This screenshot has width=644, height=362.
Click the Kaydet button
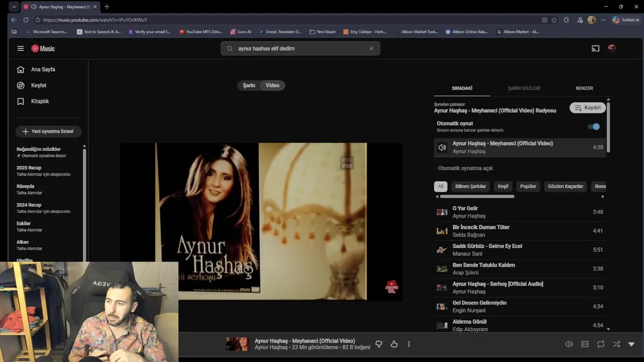point(588,108)
